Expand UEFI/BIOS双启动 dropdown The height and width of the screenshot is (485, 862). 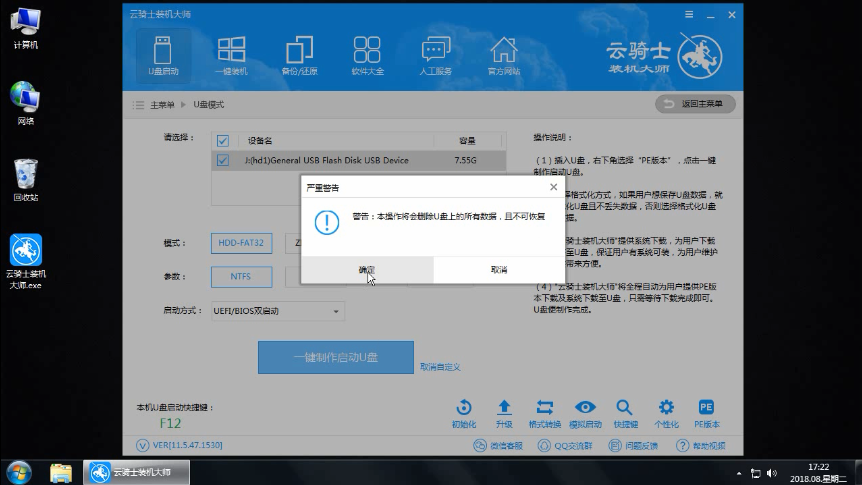278,311
